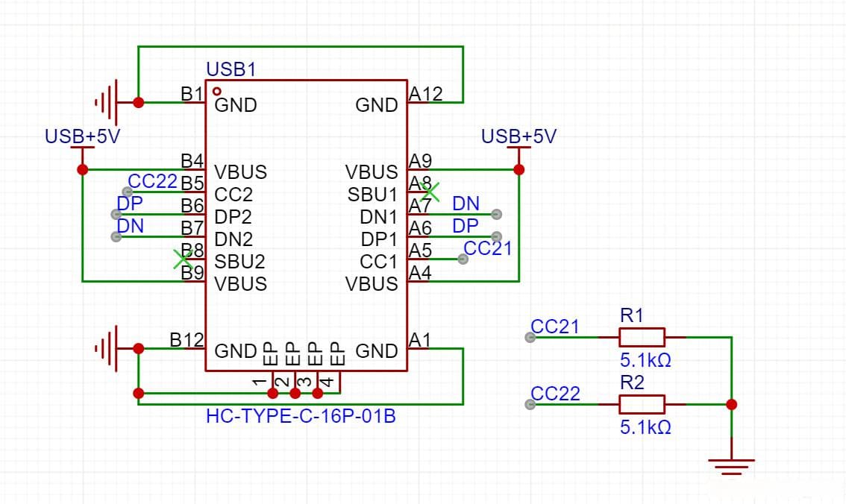Select the R1 designator text

[x=631, y=315]
